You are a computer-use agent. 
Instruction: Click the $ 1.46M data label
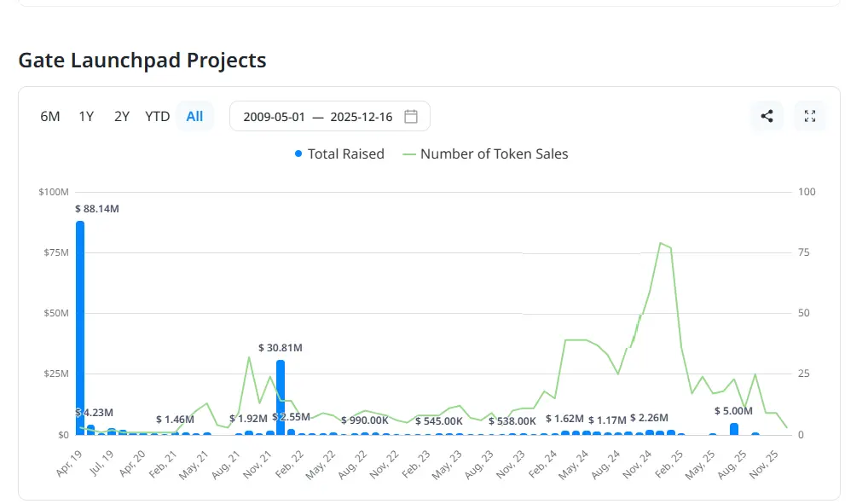175,420
